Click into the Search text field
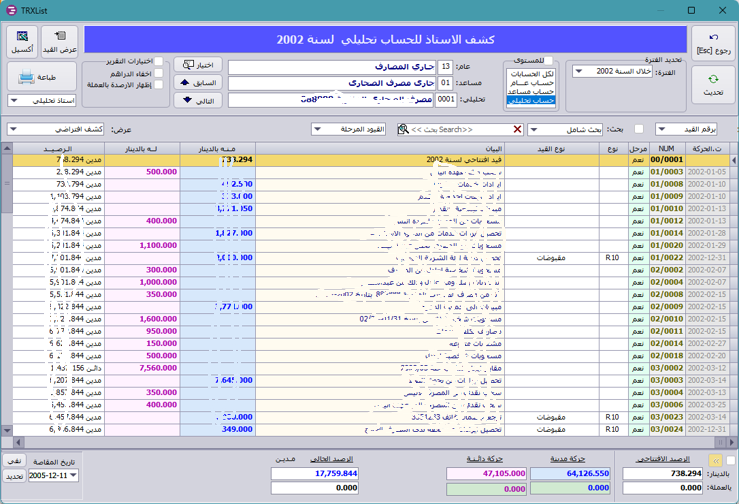739x504 pixels. tap(460, 129)
